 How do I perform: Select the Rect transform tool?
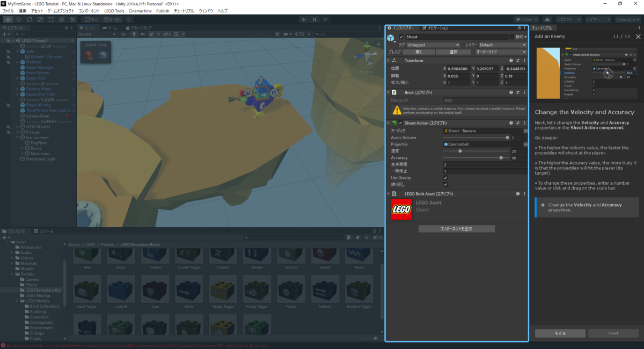click(50, 19)
